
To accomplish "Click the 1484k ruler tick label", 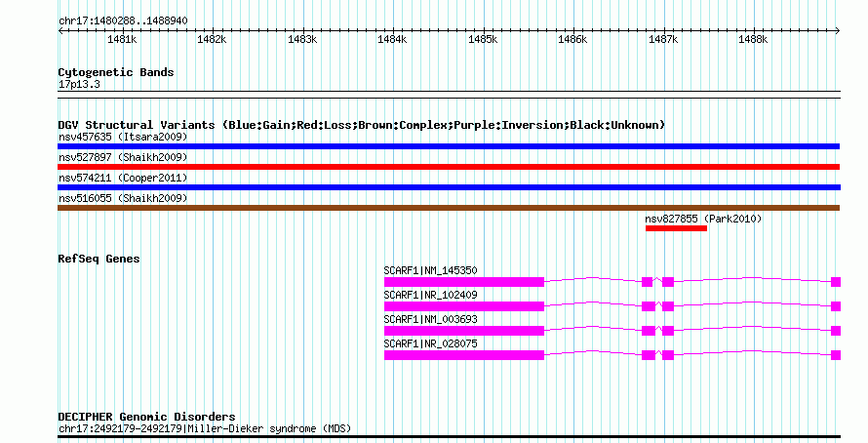I will coord(392,40).
